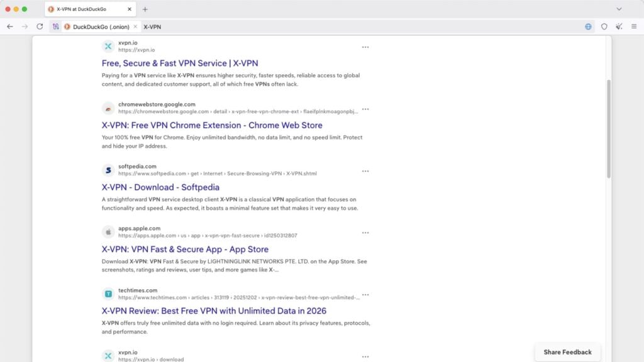Image resolution: width=644 pixels, height=362 pixels.
Task: Open the three-dot menu on App Store result
Action: (x=365, y=232)
